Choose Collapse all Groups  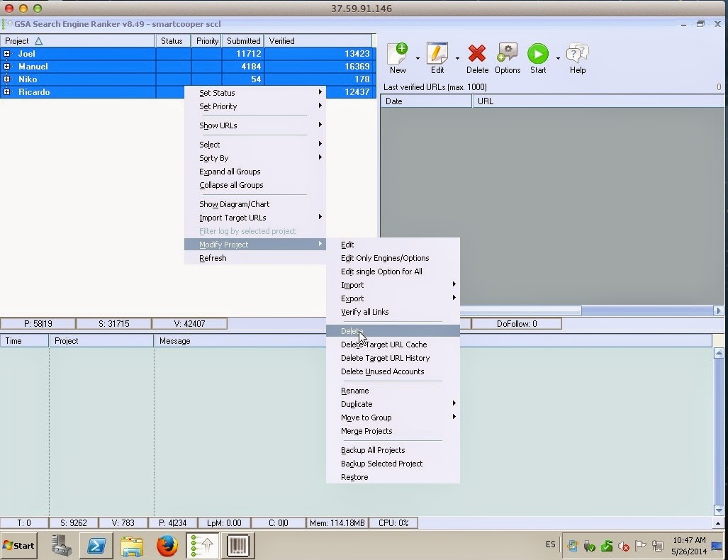[x=255, y=185]
